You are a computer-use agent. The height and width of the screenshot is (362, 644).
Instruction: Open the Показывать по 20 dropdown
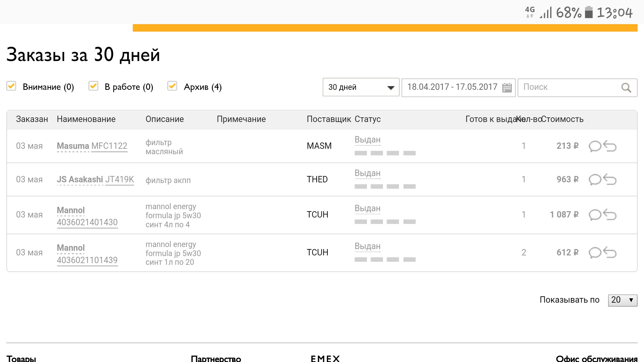coord(622,300)
